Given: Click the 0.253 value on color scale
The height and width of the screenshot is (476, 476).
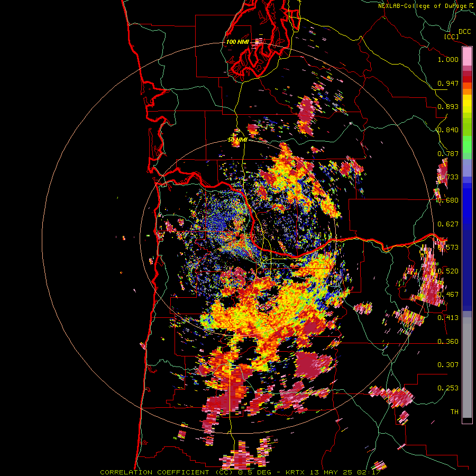Looking at the screenshot, I should 448,388.
